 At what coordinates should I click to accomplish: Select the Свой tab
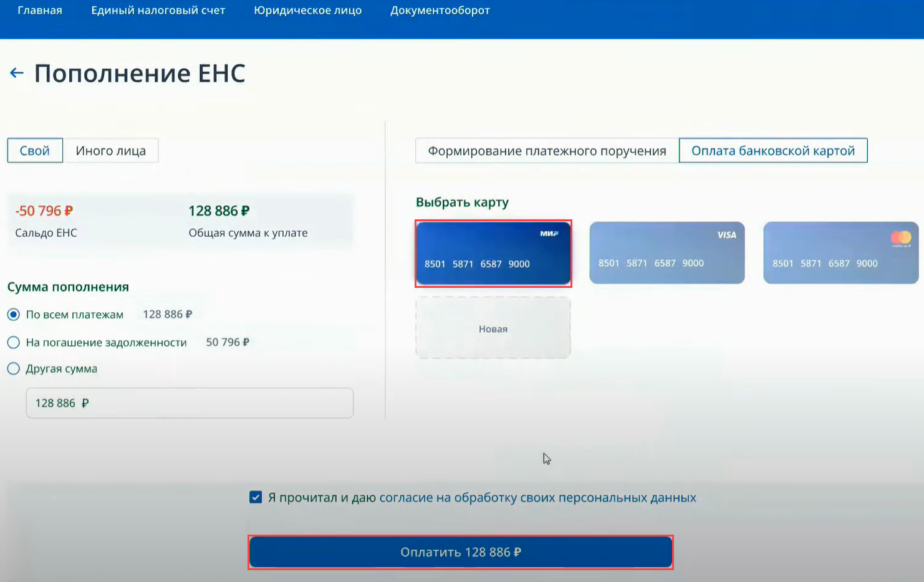coord(35,151)
